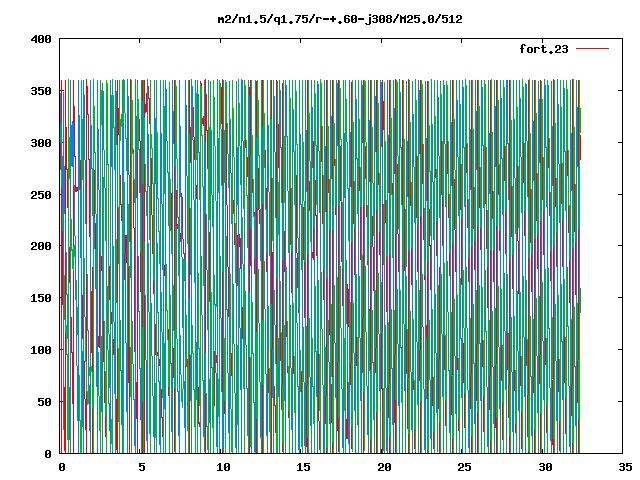Viewport: 640px width, 480px height.
Task: Click the x-axis label 5
Action: [x=142, y=467]
